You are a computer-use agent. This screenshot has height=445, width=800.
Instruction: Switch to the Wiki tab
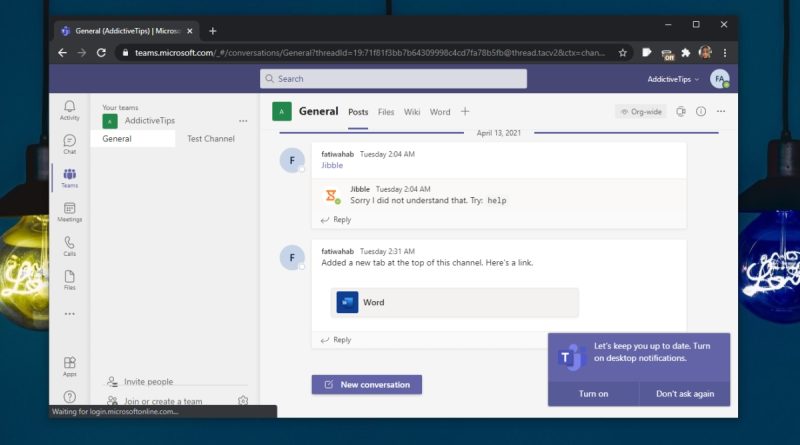tap(412, 112)
